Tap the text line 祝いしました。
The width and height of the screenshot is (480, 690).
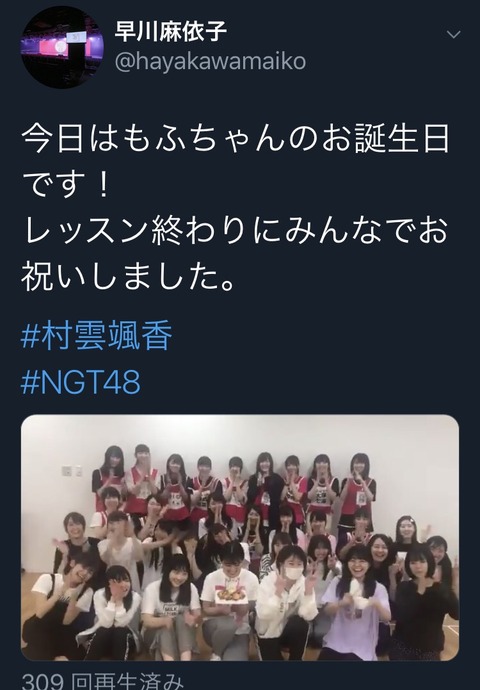click(129, 276)
